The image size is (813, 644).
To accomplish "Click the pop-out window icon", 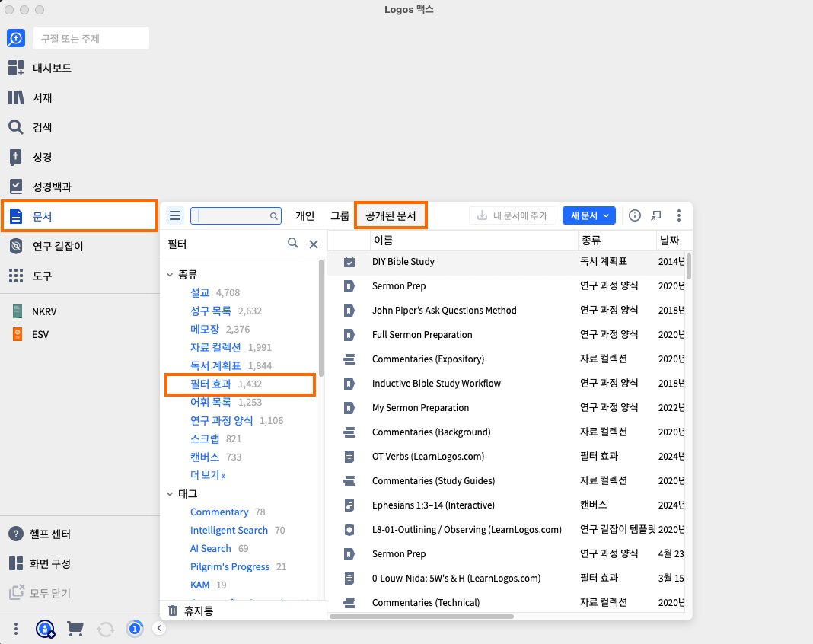I will click(x=656, y=215).
